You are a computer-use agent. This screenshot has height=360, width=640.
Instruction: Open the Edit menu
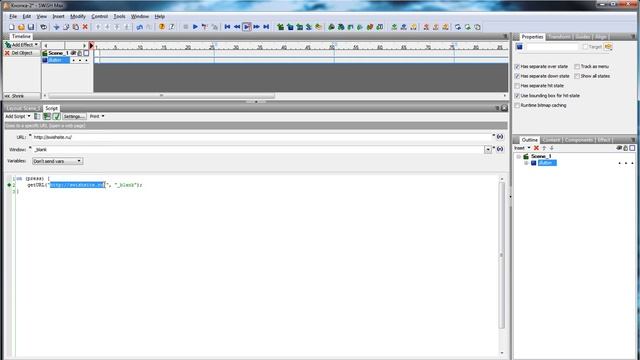[x=27, y=16]
